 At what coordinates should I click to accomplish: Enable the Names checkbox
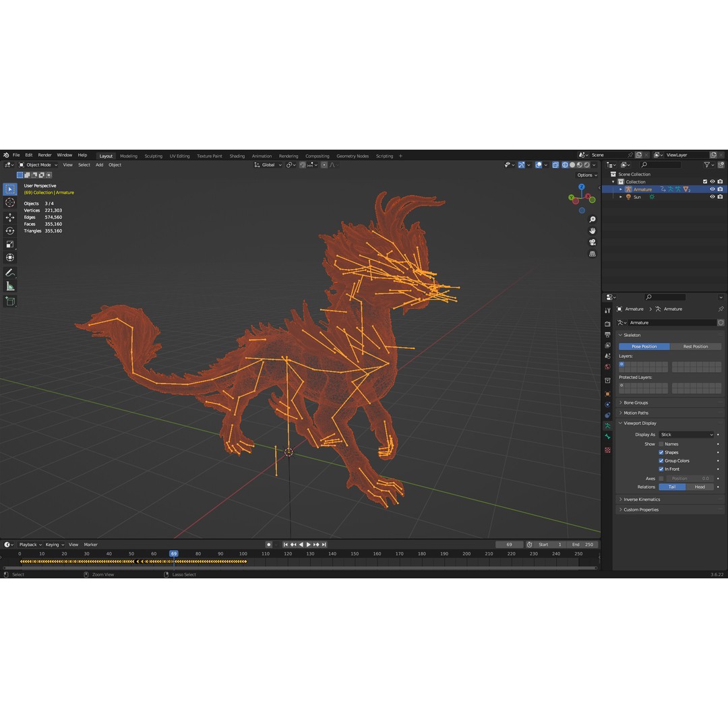pyautogui.click(x=661, y=444)
